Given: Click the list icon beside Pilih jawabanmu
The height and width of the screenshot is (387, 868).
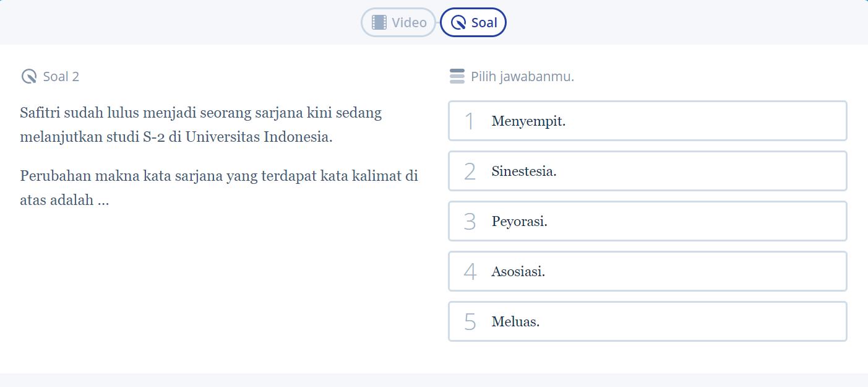Looking at the screenshot, I should coord(457,76).
